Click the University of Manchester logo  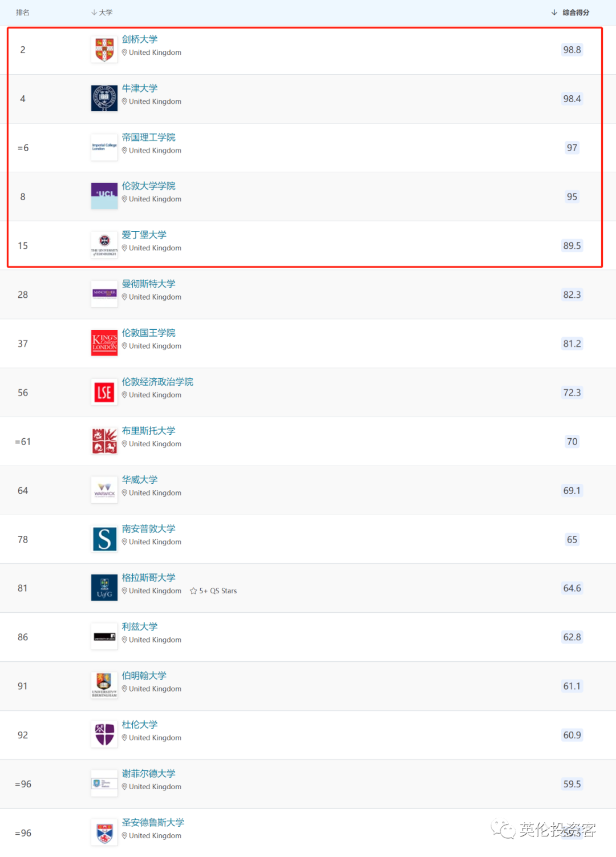pos(104,294)
